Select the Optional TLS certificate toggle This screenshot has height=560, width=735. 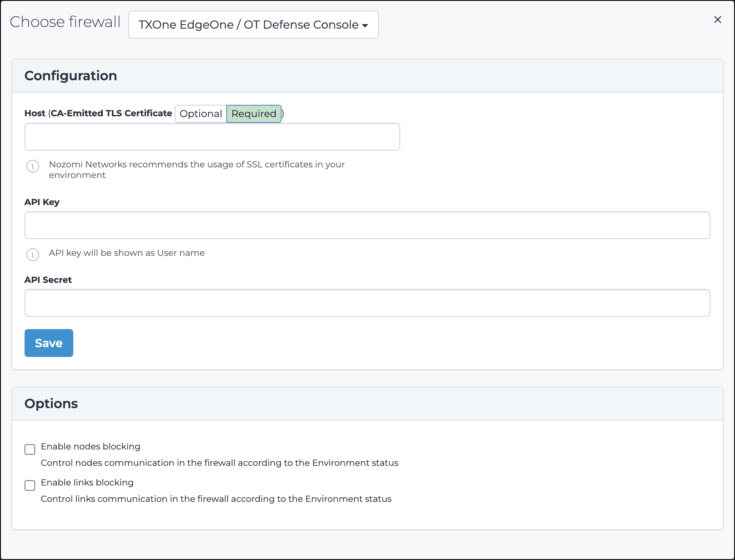201,114
